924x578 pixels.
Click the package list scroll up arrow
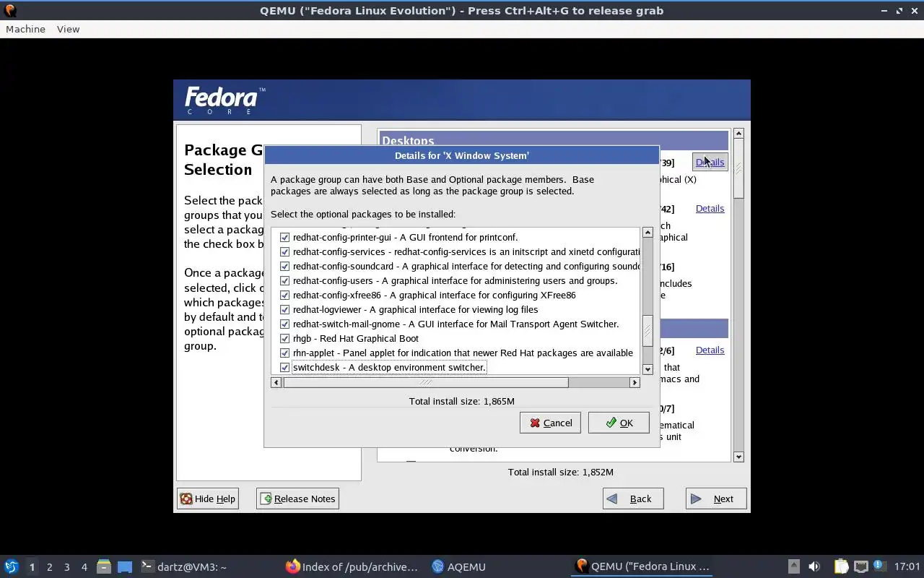click(x=648, y=233)
